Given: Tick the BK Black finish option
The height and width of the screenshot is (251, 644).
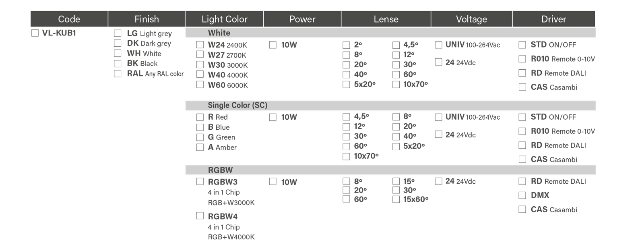Looking at the screenshot, I should coord(118,64).
